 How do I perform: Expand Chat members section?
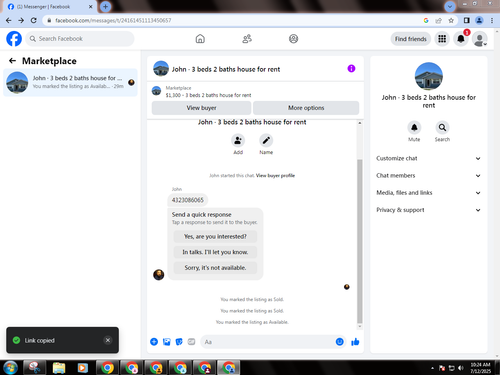tap(428, 176)
